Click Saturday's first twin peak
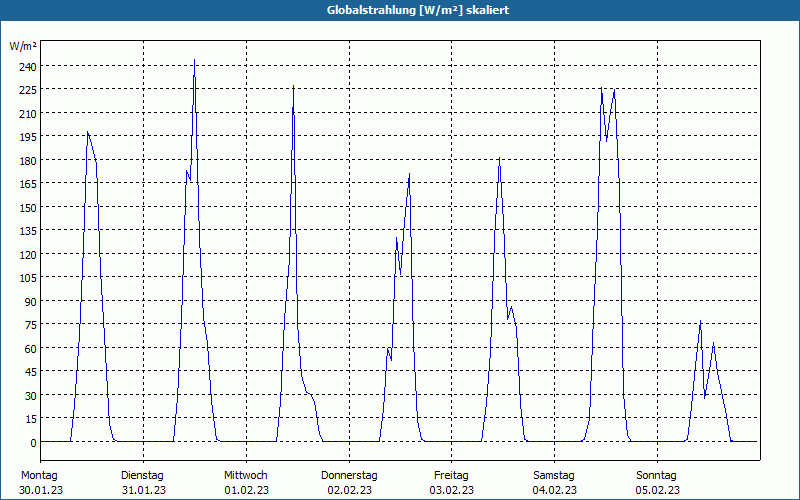800x500 pixels. (602, 88)
